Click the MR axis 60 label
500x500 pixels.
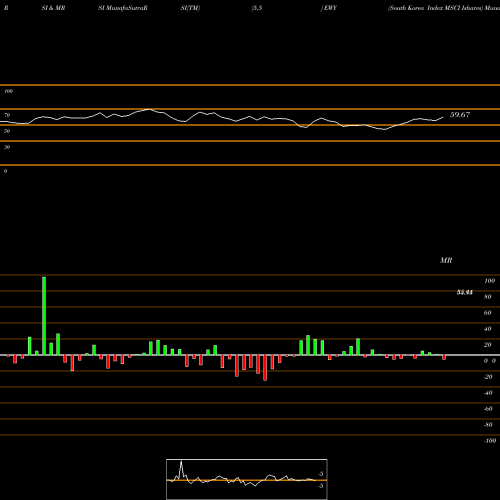click(488, 313)
